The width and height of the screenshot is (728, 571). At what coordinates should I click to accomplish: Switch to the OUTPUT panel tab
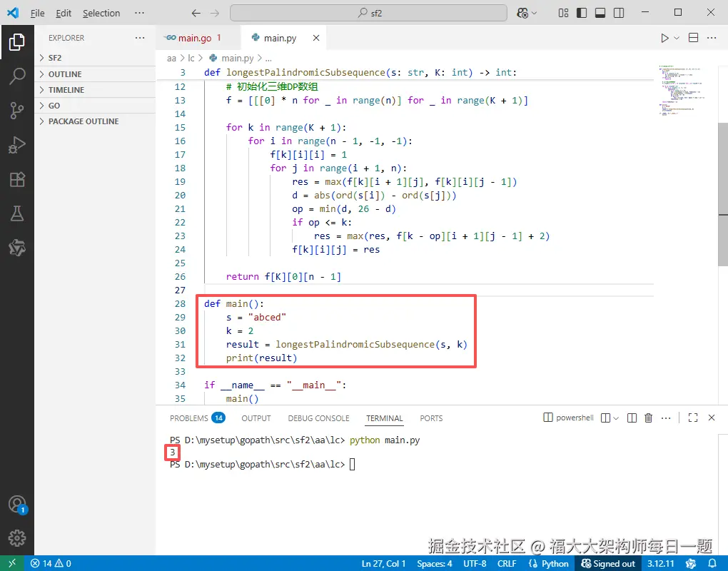click(256, 418)
